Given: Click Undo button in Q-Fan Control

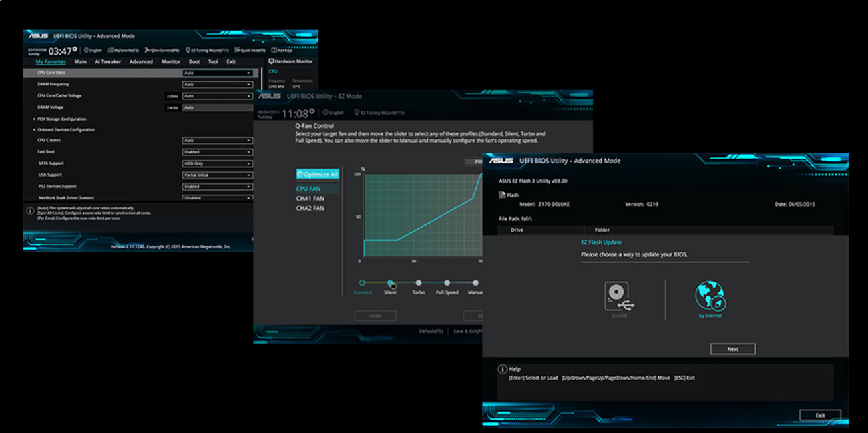Looking at the screenshot, I should tap(375, 315).
